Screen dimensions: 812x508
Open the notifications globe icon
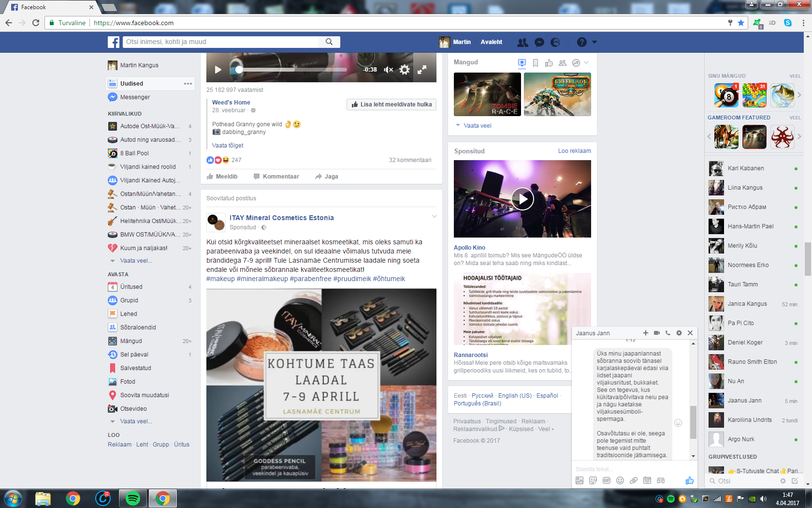(x=555, y=43)
